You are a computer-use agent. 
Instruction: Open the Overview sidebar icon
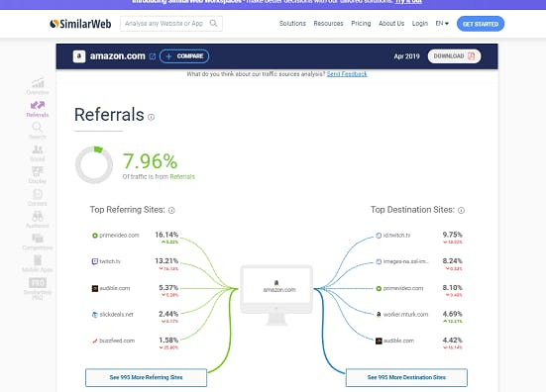38,83
